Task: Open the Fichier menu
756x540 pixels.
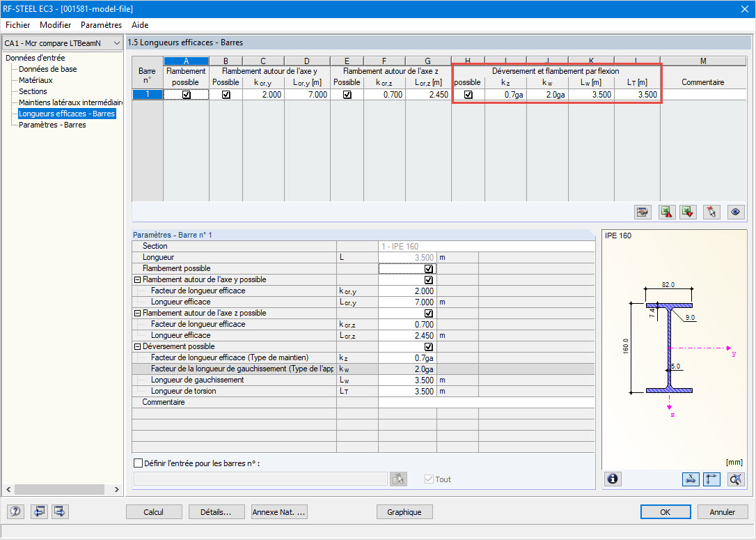Action: [x=18, y=24]
